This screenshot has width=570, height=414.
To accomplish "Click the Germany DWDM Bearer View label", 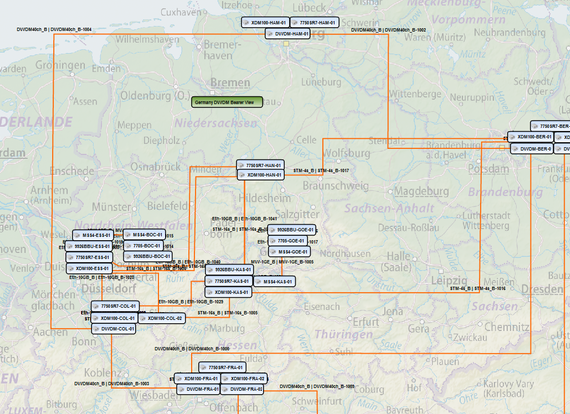I will [227, 102].
